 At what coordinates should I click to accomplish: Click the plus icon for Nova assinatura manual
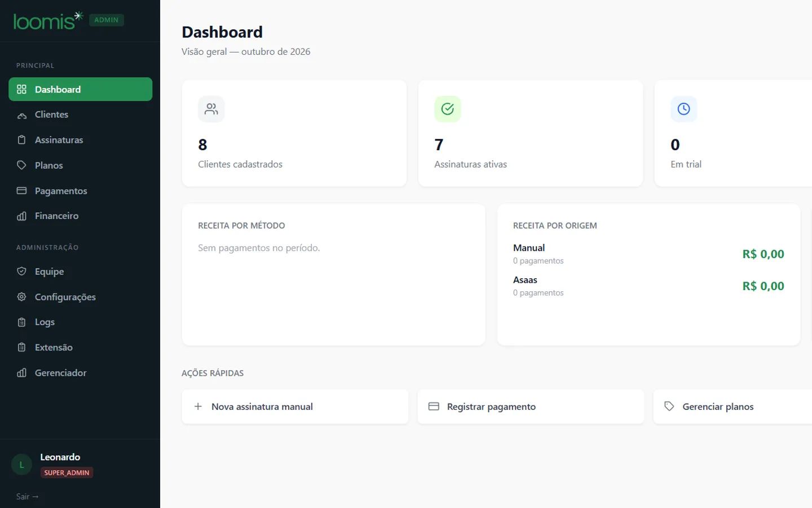198,406
